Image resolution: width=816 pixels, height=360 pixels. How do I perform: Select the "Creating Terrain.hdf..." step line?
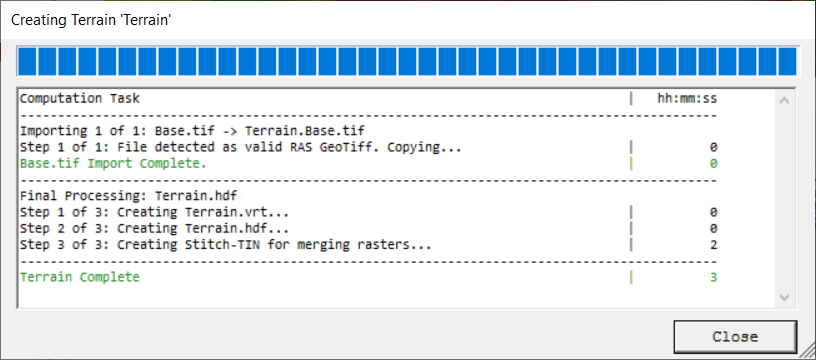pyautogui.click(x=154, y=228)
